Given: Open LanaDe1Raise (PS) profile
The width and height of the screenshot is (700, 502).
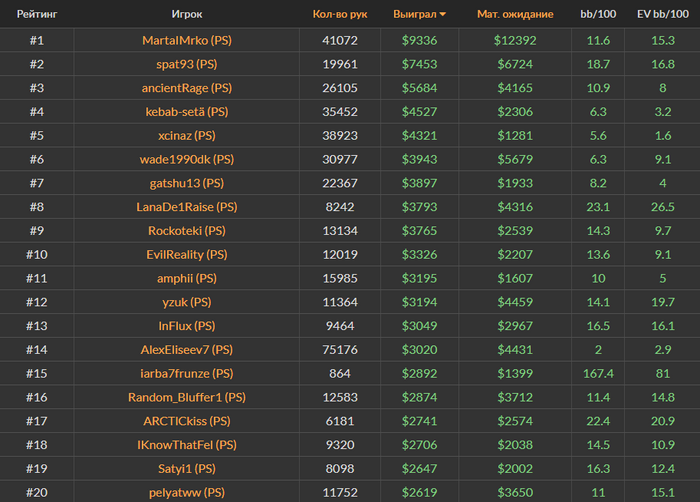Looking at the screenshot, I should [x=186, y=207].
